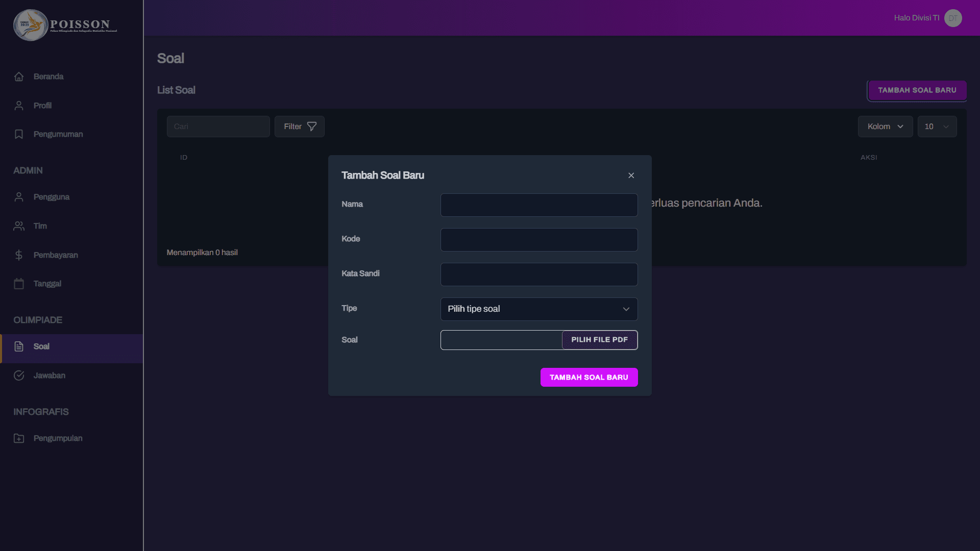
Task: Click the DT user avatar in header
Action: (x=952, y=18)
